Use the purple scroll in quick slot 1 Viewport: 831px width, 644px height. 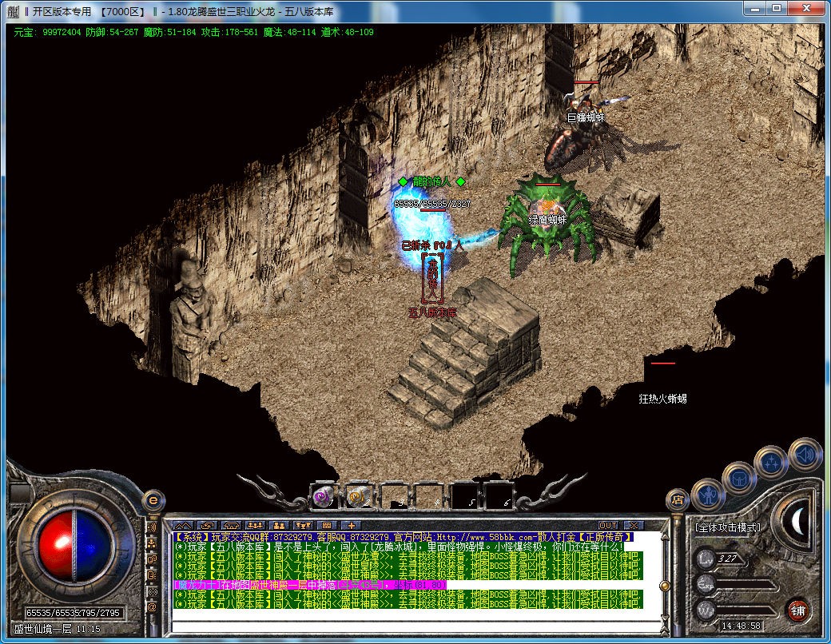pos(324,497)
